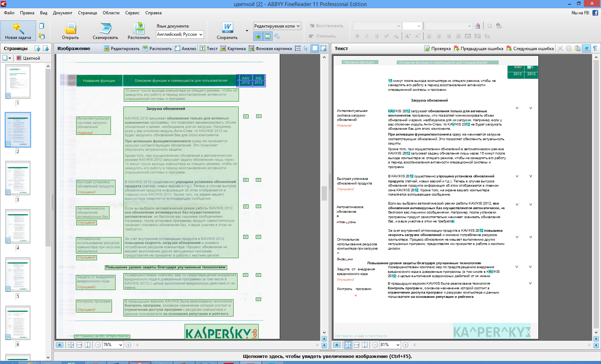Click the Open folder icon
Viewport: 601px width, 364px height.
(x=70, y=29)
